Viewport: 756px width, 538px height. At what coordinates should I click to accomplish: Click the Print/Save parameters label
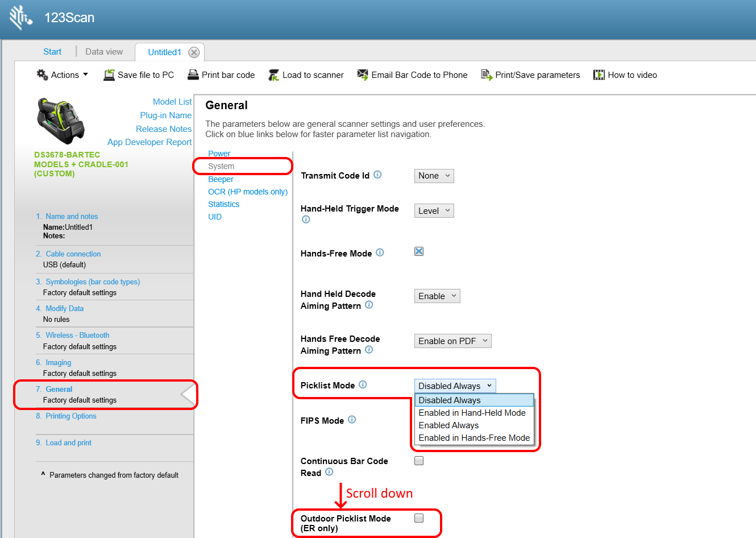(x=538, y=75)
